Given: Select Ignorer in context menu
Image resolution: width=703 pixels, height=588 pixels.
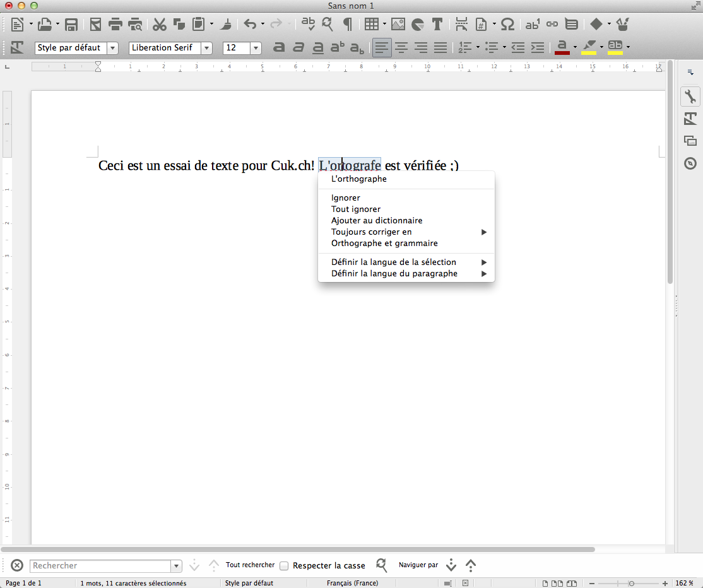Looking at the screenshot, I should [406, 197].
